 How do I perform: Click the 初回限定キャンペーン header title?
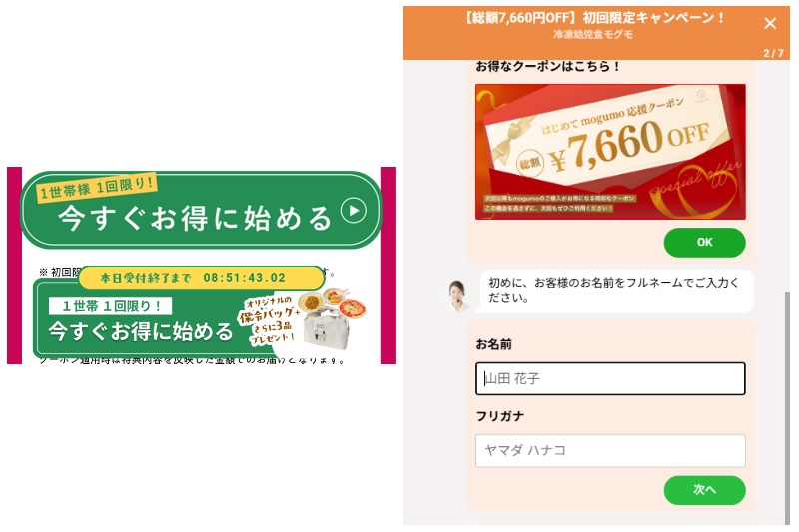593,18
